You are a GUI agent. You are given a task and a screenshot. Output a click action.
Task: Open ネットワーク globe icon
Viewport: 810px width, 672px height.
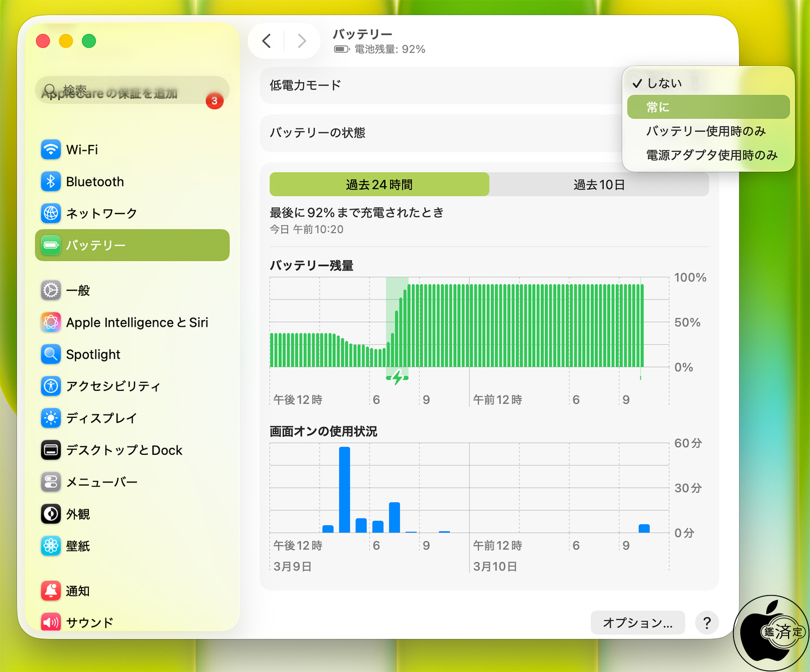(x=51, y=213)
